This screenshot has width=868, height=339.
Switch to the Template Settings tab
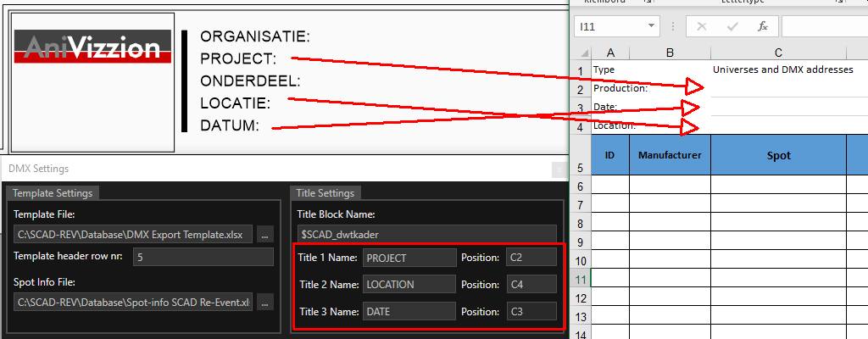(53, 192)
